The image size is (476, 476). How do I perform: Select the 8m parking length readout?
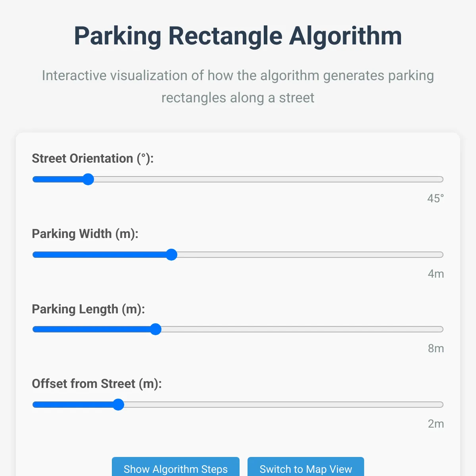coord(437,349)
